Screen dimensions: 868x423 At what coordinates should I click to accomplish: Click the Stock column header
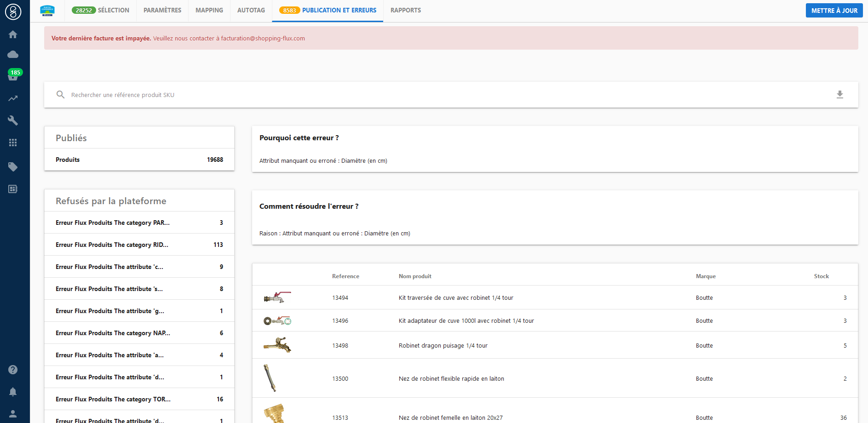pos(822,276)
